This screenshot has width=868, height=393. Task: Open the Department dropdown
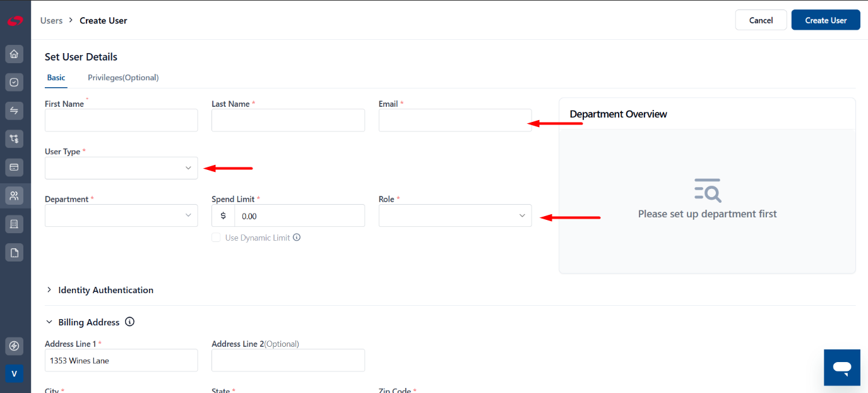coord(121,215)
